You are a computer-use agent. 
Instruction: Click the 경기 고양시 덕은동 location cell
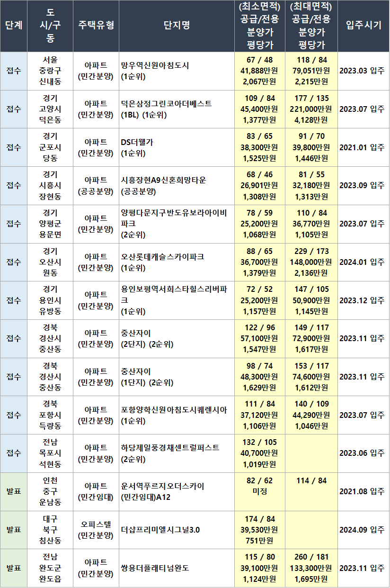[x=50, y=109]
